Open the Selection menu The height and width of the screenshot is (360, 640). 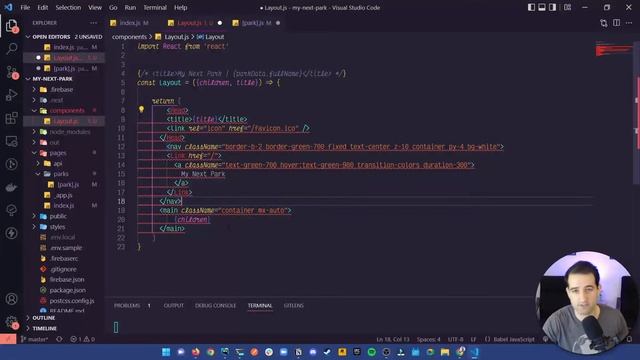pyautogui.click(x=68, y=7)
